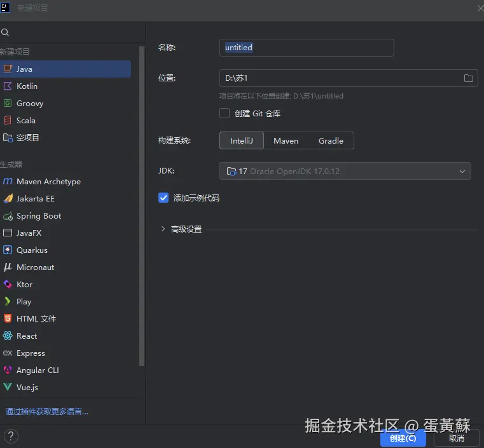Image resolution: width=484 pixels, height=448 pixels.
Task: Open the JDK version dropdown
Action: tap(345, 171)
